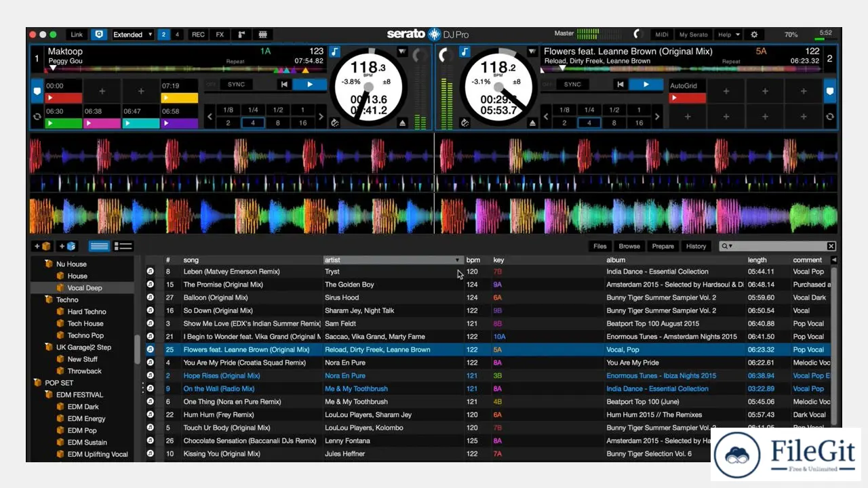The width and height of the screenshot is (868, 488).
Task: Open the Help dropdown
Action: pyautogui.click(x=728, y=35)
